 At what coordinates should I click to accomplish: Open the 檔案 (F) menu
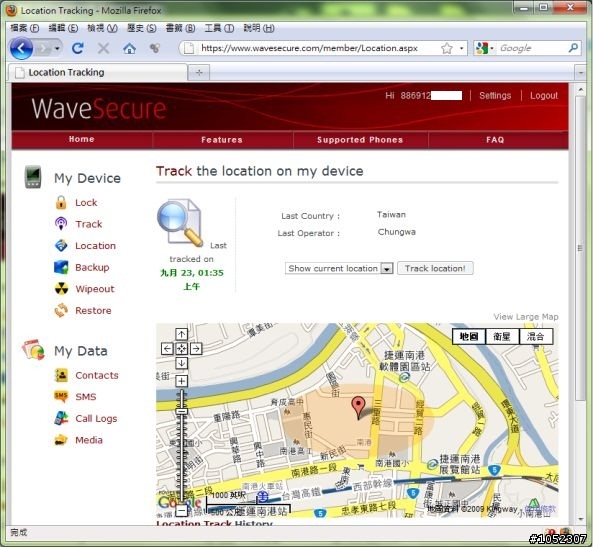(x=25, y=28)
